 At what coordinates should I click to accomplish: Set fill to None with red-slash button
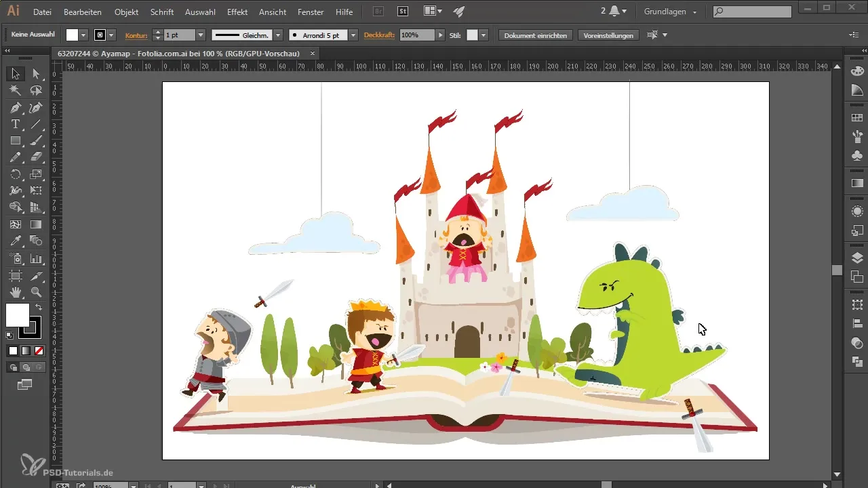(x=39, y=350)
